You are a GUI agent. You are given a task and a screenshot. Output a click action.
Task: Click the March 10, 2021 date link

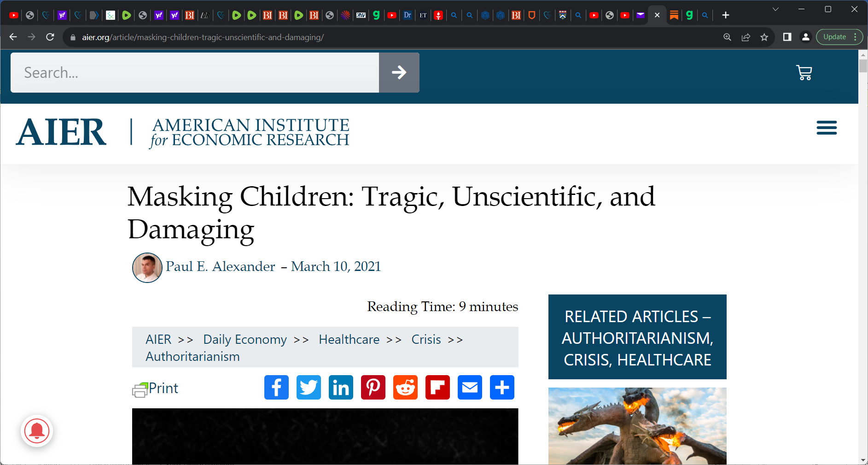pyautogui.click(x=336, y=266)
